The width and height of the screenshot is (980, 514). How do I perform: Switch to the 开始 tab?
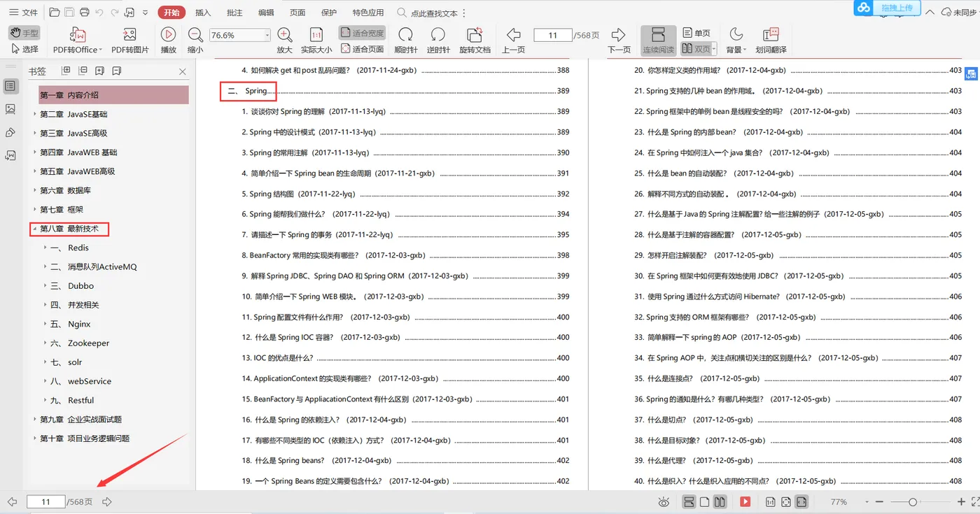click(x=171, y=13)
